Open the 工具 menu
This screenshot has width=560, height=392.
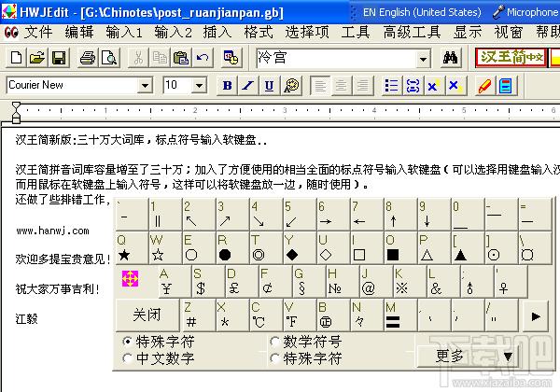pos(356,33)
